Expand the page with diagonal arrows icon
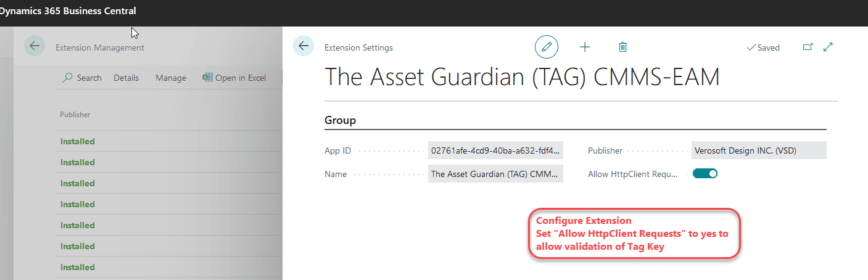The image size is (868, 280). tap(829, 47)
